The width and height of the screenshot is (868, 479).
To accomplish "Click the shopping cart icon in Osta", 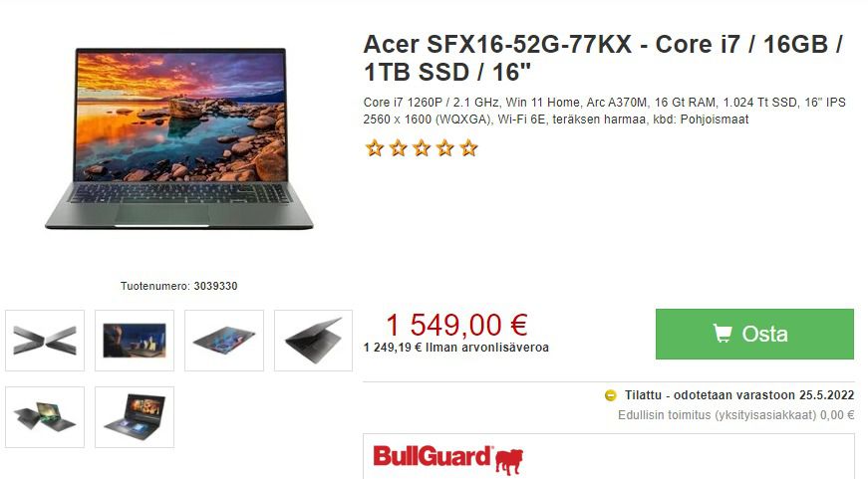I will click(x=722, y=334).
